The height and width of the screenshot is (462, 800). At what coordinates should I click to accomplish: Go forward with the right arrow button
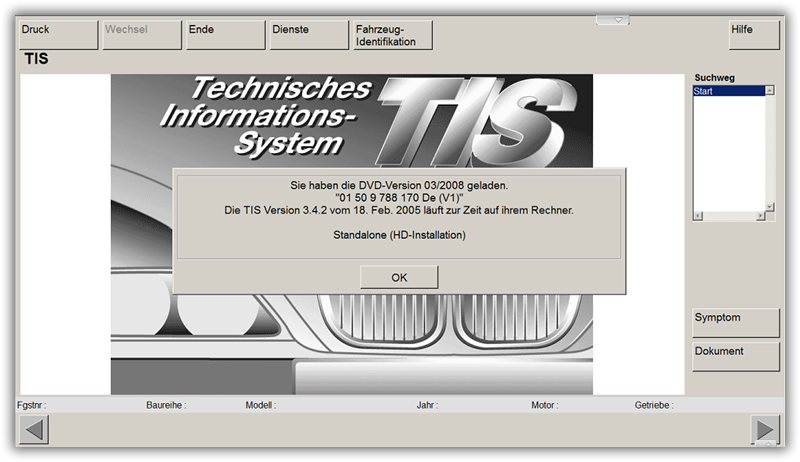(765, 429)
